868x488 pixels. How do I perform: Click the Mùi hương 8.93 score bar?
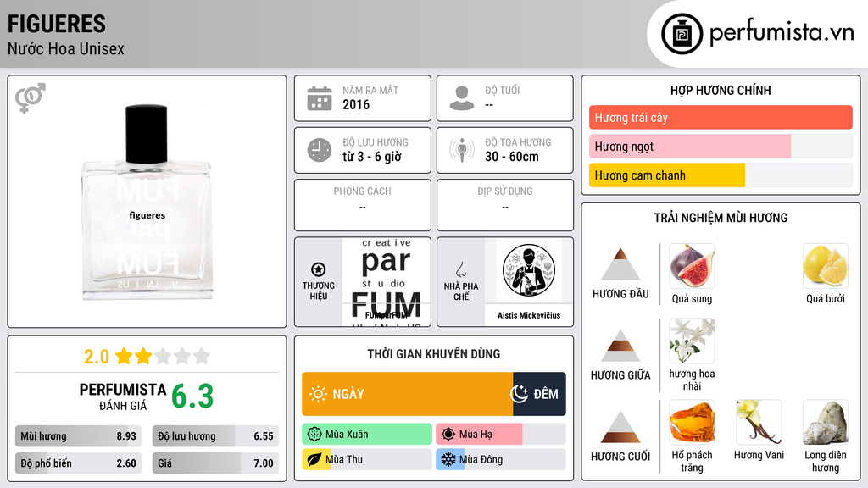pyautogui.click(x=78, y=436)
